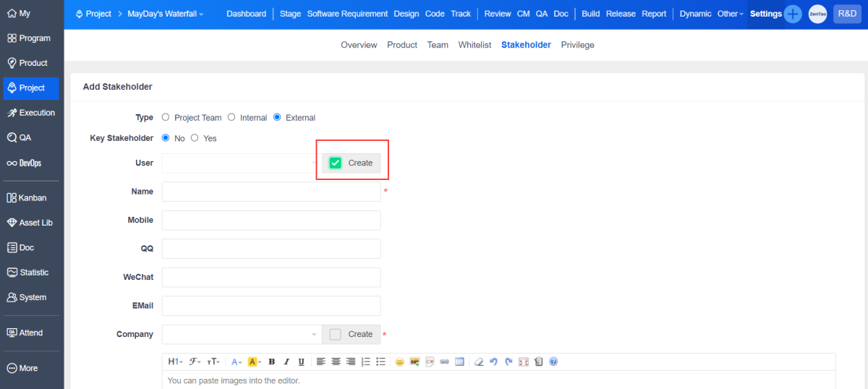Open the Execution sidebar menu
This screenshot has width=868, height=389.
pyautogui.click(x=31, y=113)
